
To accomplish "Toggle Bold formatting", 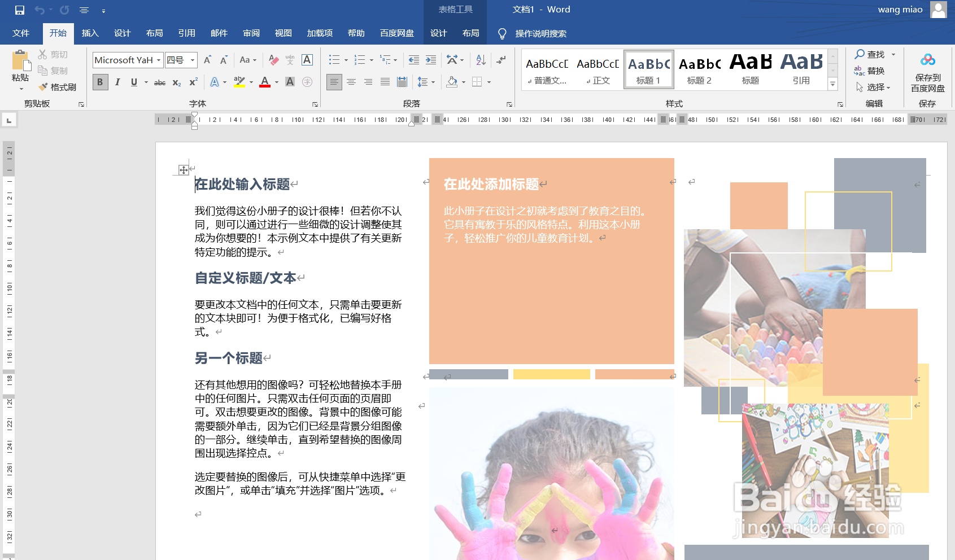I will 100,82.
